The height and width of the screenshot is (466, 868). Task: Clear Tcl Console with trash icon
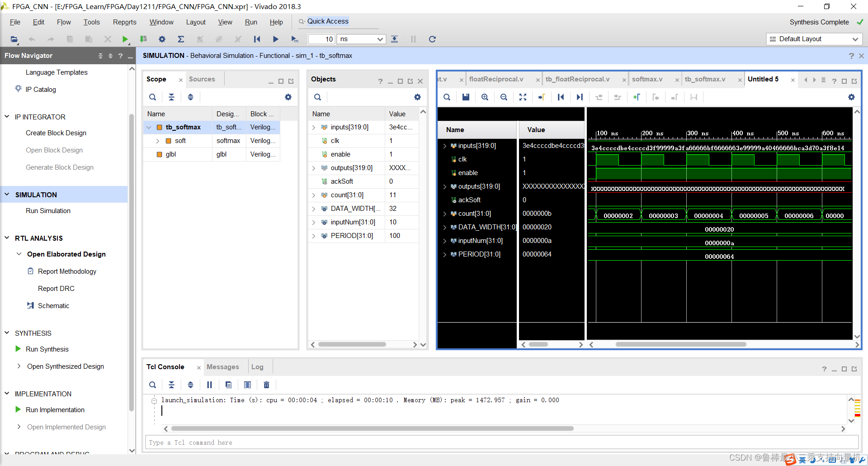click(x=266, y=385)
